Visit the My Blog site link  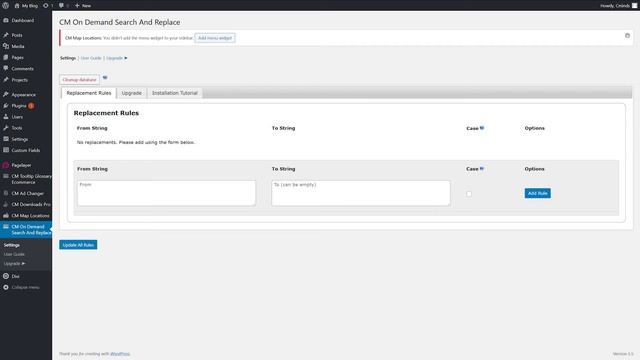tap(26, 6)
